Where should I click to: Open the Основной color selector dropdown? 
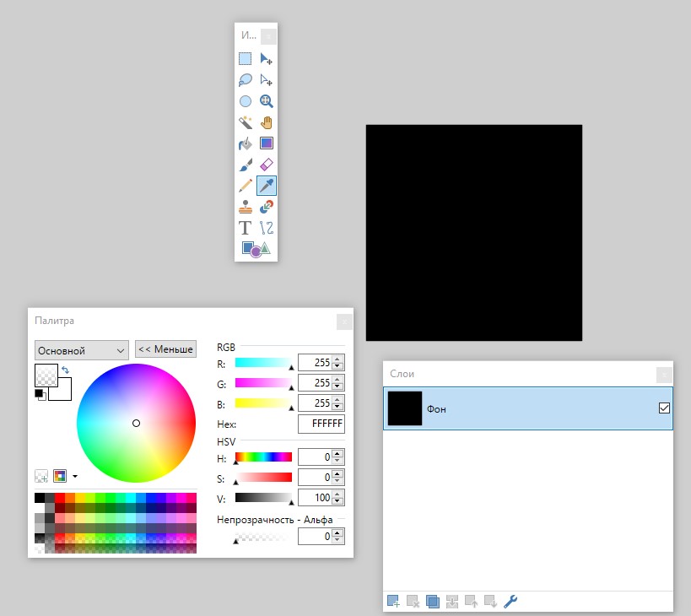coord(82,350)
